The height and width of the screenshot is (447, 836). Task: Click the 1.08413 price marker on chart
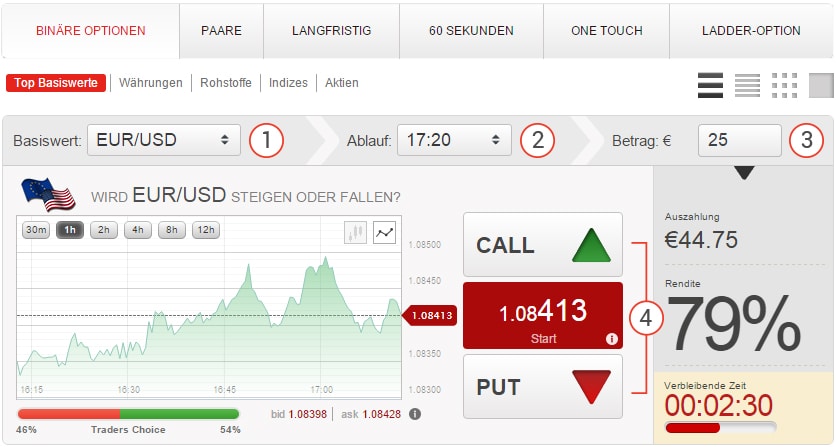pos(429,315)
